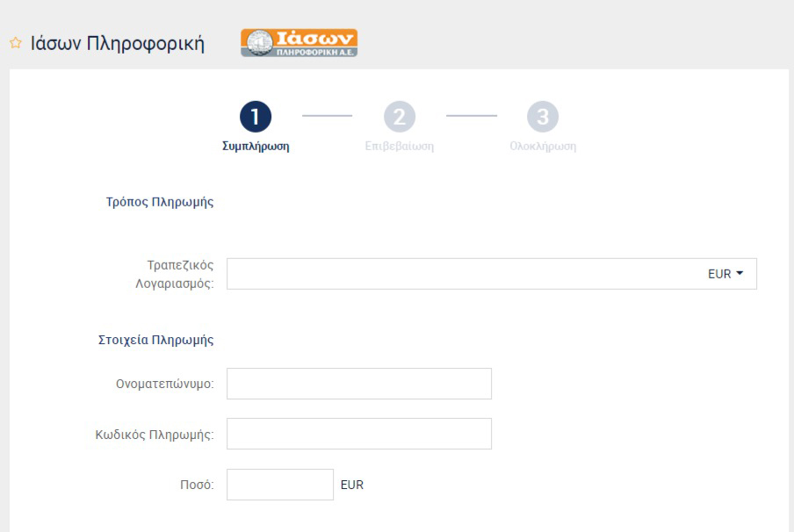This screenshot has height=532, width=794.
Task: Click the Στοιχεία Πληρωμής section heading
Action: pyautogui.click(x=156, y=340)
